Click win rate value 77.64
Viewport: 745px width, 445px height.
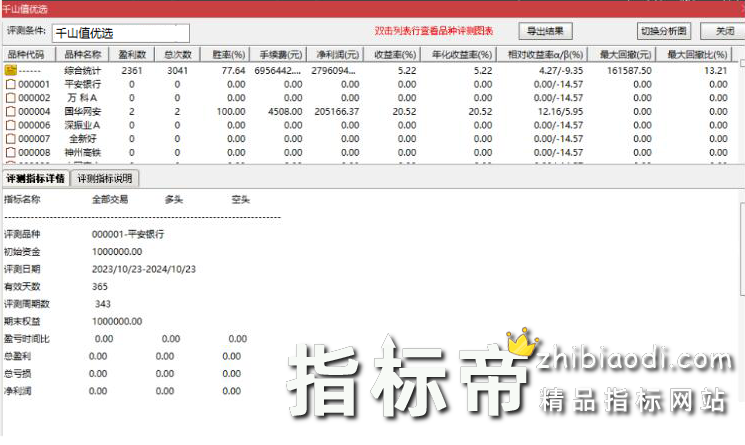pyautogui.click(x=233, y=71)
